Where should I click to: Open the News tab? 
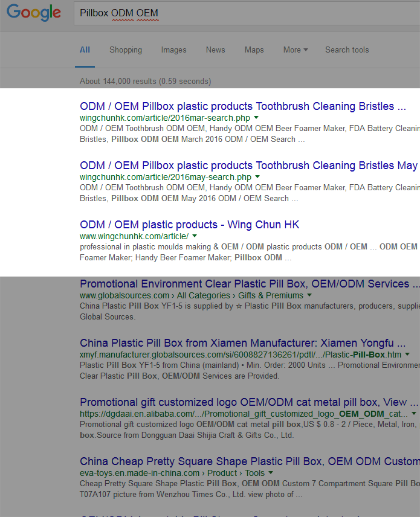[216, 50]
